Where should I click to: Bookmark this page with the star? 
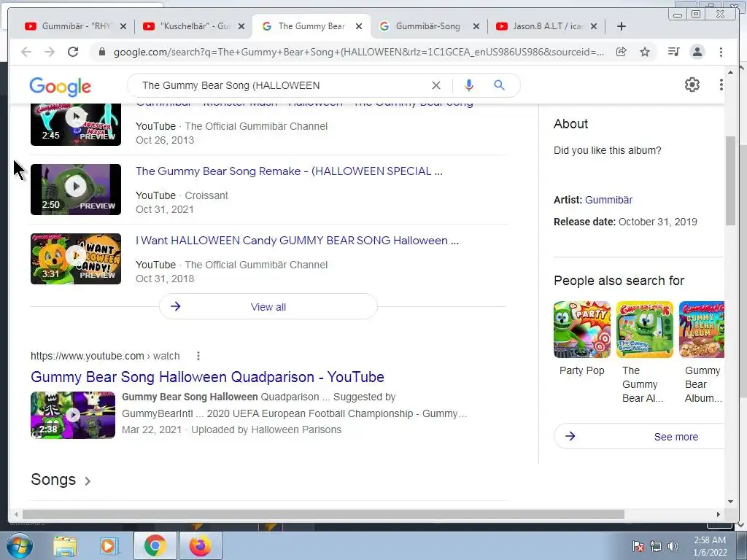click(x=645, y=52)
